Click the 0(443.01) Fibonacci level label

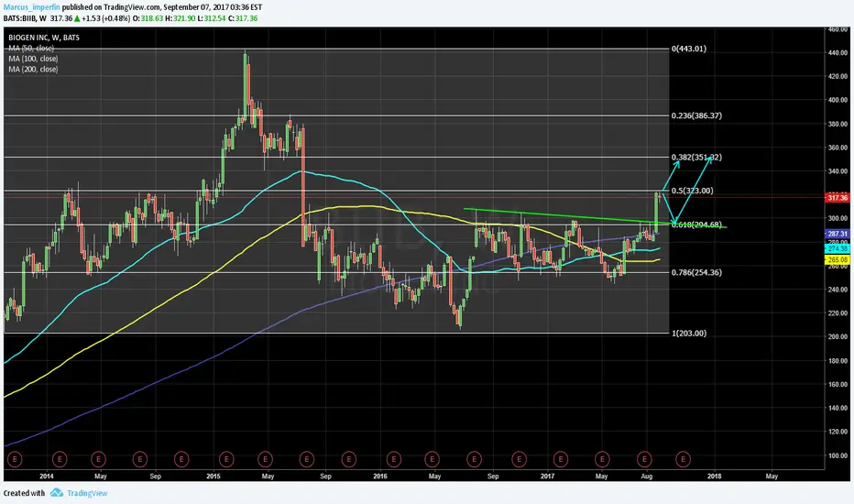[689, 49]
